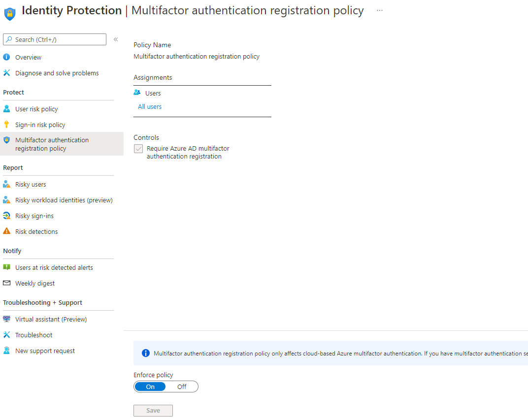Open Diagnose and solve problems
Viewport: 528px width, 420px height.
click(57, 73)
